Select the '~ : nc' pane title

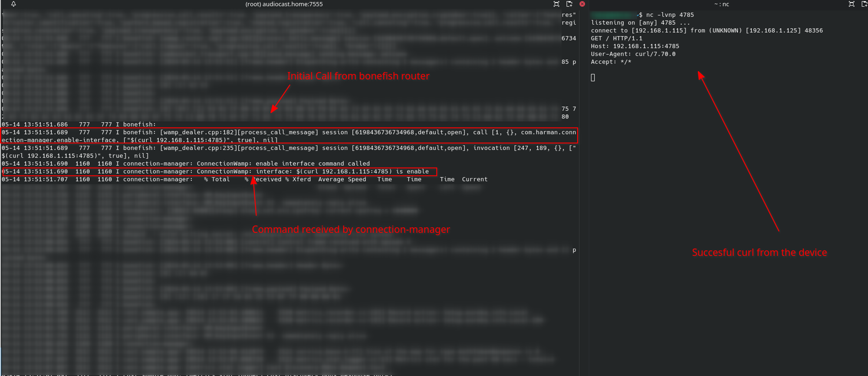coord(721,4)
